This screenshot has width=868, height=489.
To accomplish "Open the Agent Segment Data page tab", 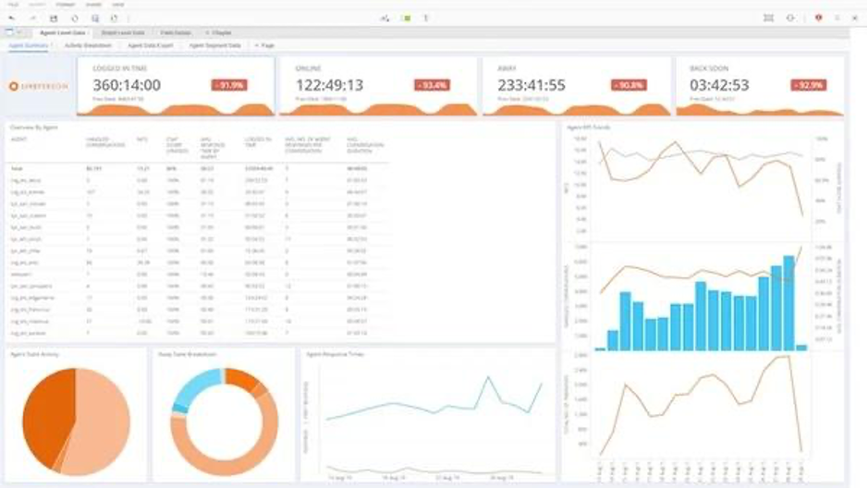I will (x=215, y=44).
